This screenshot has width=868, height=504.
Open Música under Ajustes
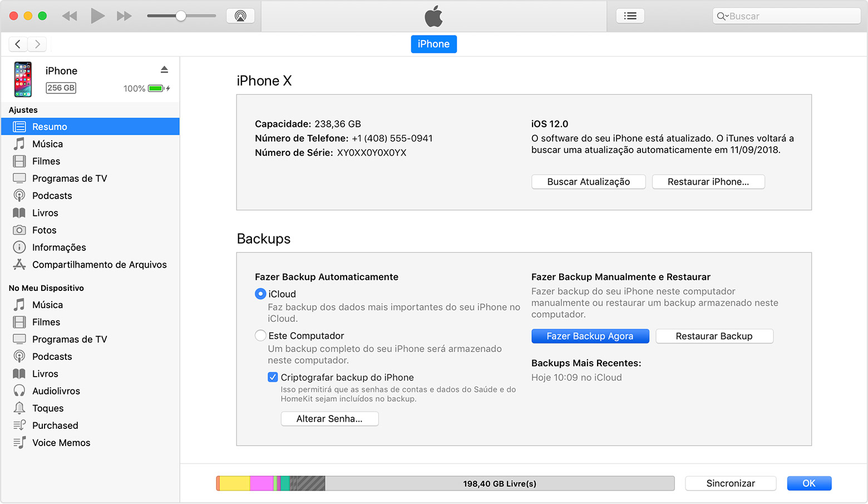click(90, 144)
